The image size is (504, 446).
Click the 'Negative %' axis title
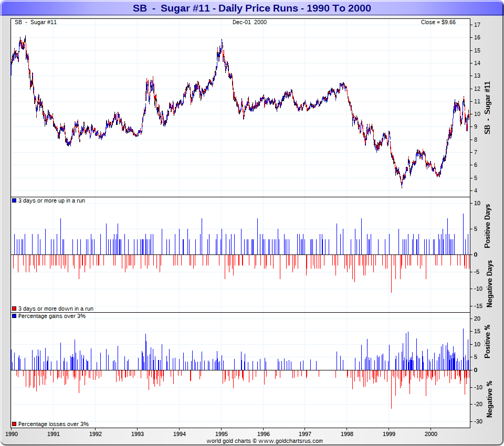(x=489, y=399)
